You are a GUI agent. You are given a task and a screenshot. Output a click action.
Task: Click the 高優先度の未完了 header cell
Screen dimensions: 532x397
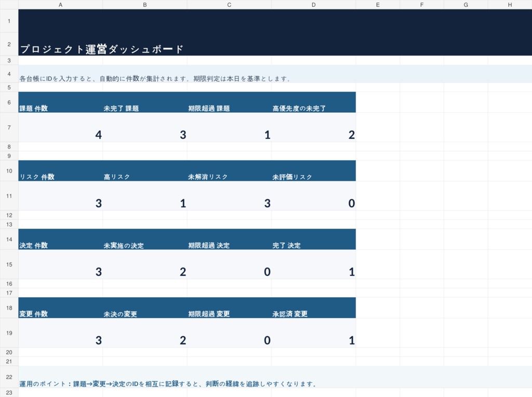pyautogui.click(x=313, y=102)
